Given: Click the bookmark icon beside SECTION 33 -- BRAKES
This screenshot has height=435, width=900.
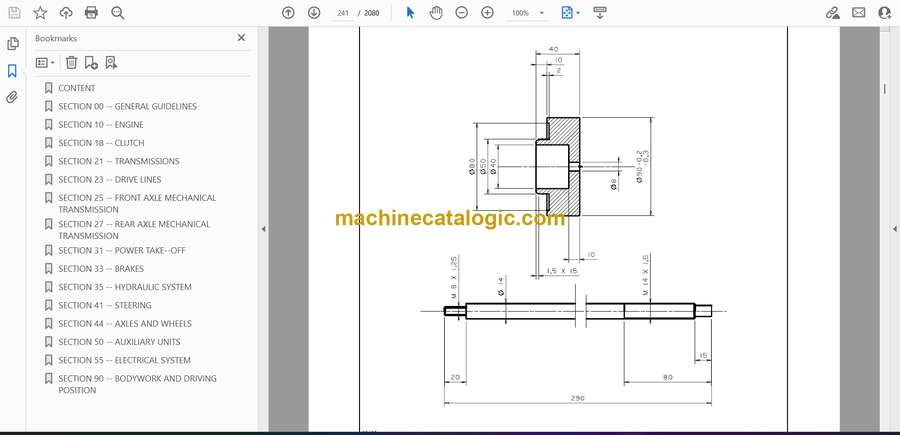Looking at the screenshot, I should click(49, 269).
